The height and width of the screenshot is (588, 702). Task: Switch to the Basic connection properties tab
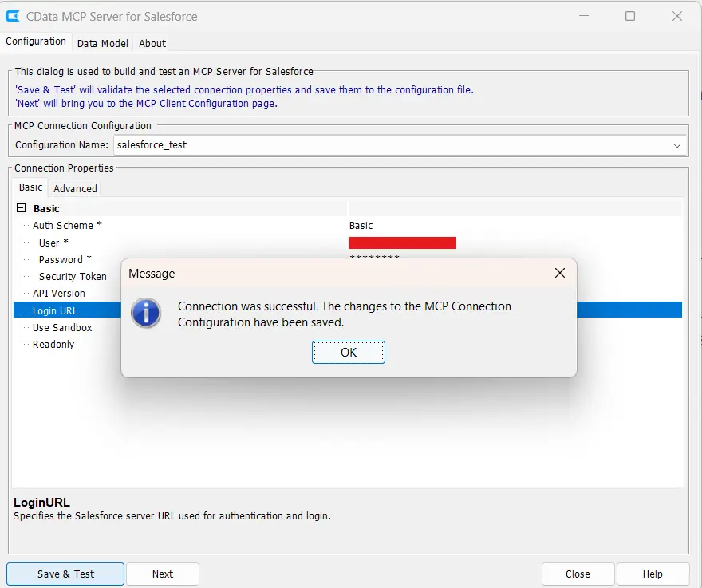[x=30, y=187]
